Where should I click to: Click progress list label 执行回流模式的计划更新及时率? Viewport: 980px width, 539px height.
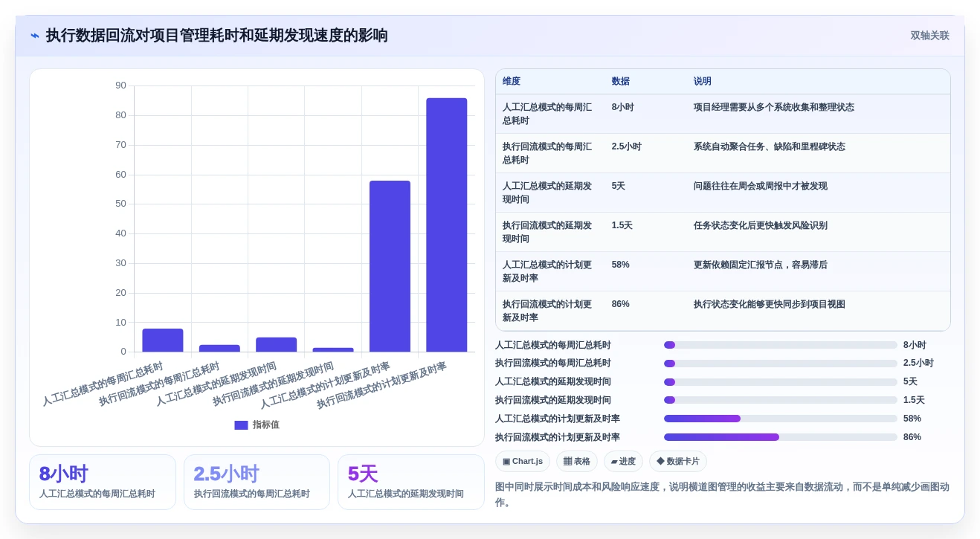[x=558, y=437]
